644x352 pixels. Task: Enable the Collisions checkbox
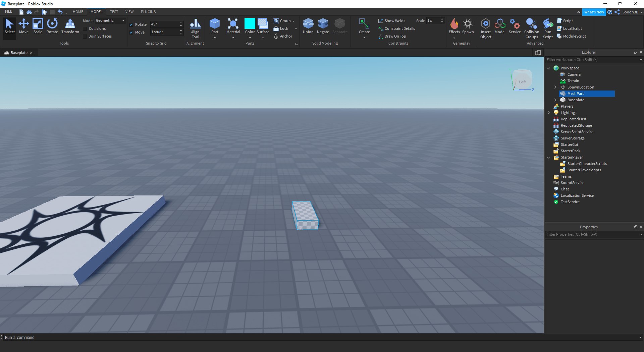point(85,28)
